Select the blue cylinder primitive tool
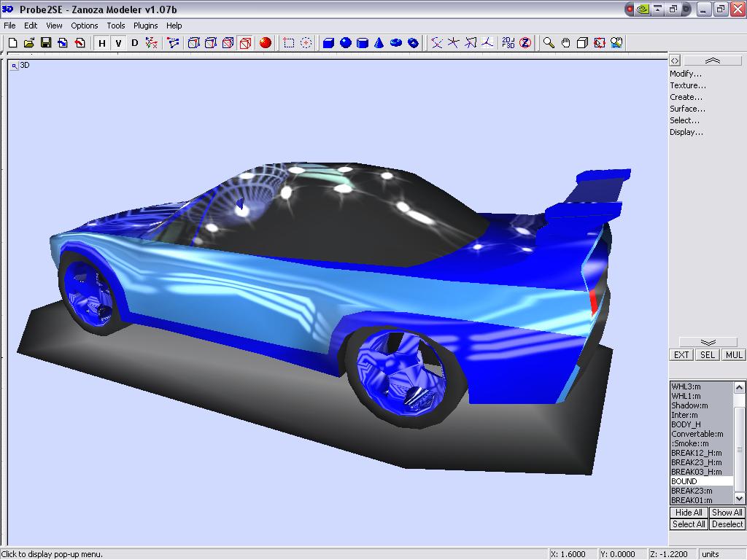 point(363,43)
